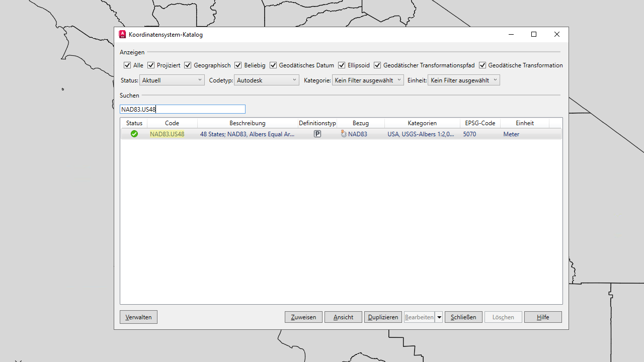Open the arrow dropdown next to Bearbeiten
The image size is (644, 362).
(439, 317)
